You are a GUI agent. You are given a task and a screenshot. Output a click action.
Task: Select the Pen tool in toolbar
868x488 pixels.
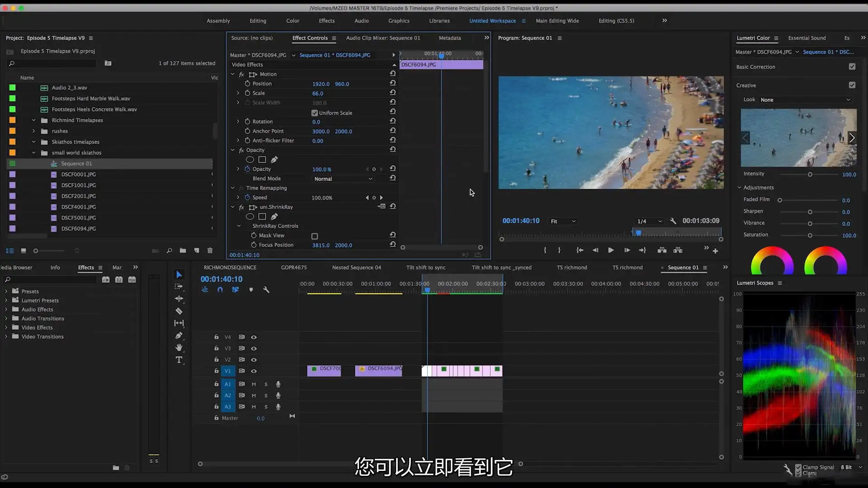point(179,335)
